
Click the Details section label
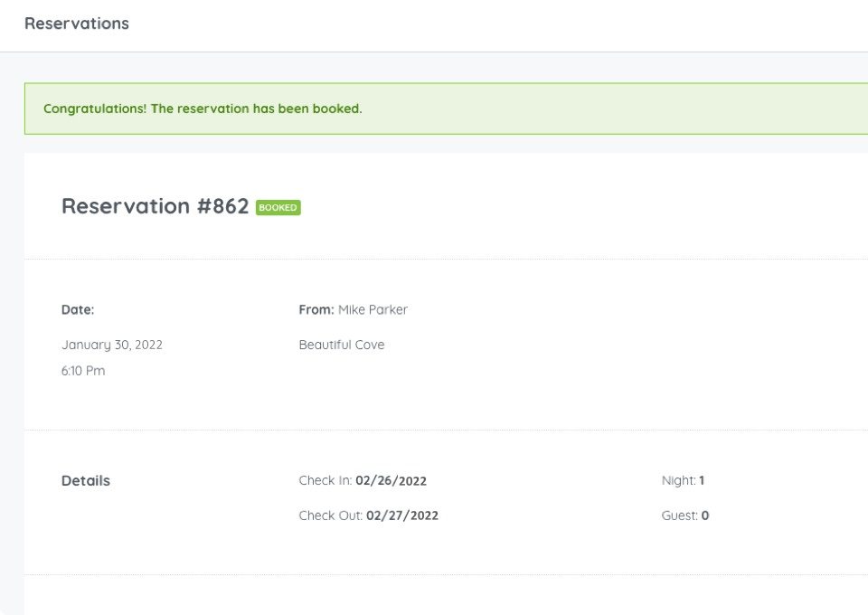click(x=86, y=480)
